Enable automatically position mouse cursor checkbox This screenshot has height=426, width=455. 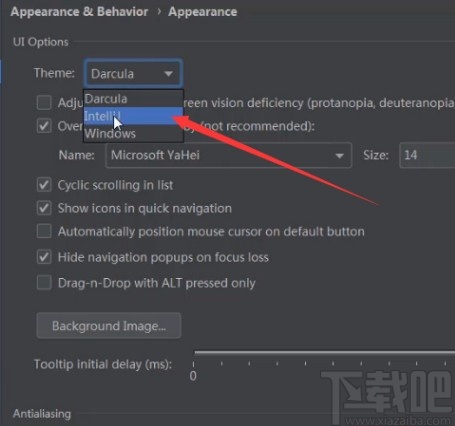44,231
